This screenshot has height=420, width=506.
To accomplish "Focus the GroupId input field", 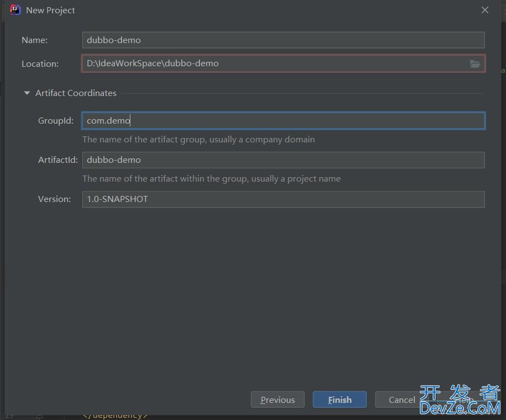I will (x=283, y=120).
